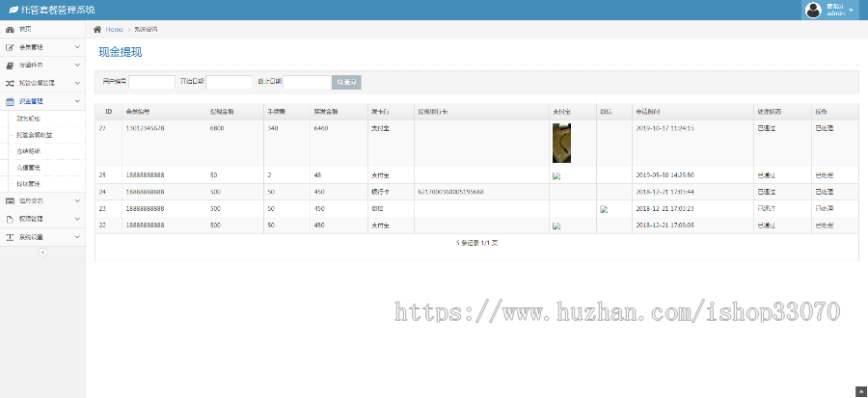Screen dimensions: 868x398
Task: Expand the 系统设置 sidebar menu chevron
Action: click(77, 237)
